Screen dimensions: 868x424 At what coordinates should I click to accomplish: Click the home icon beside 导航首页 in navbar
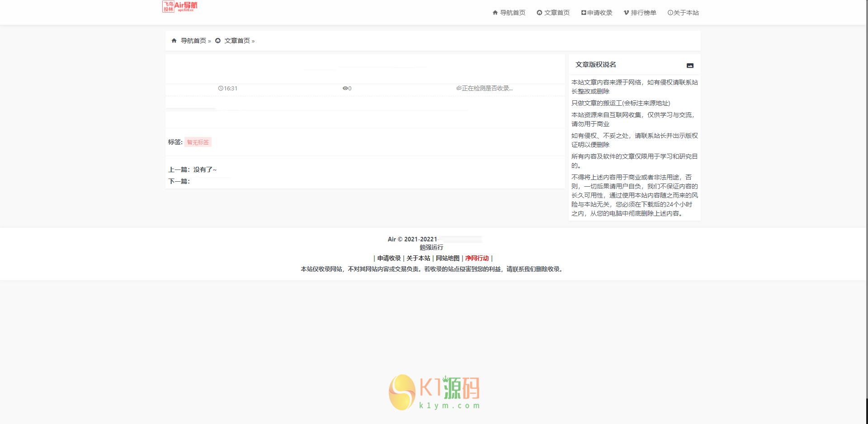click(x=495, y=13)
